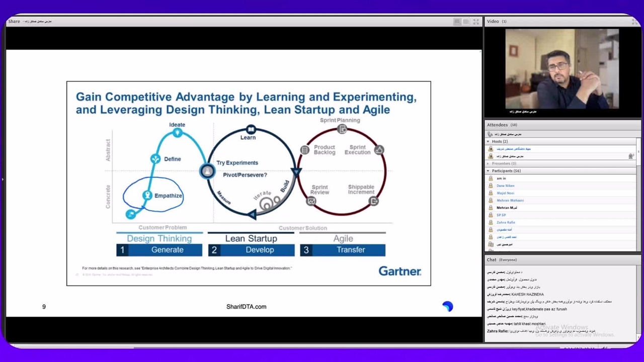The image size is (644, 362).
Task: Click the phone icon under Attendees header
Action: tap(490, 134)
